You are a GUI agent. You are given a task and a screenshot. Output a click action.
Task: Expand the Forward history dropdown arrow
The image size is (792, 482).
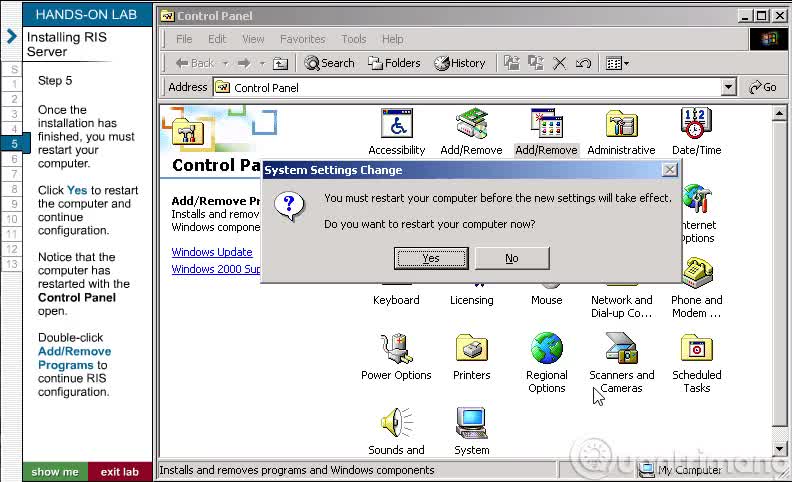click(x=262, y=64)
